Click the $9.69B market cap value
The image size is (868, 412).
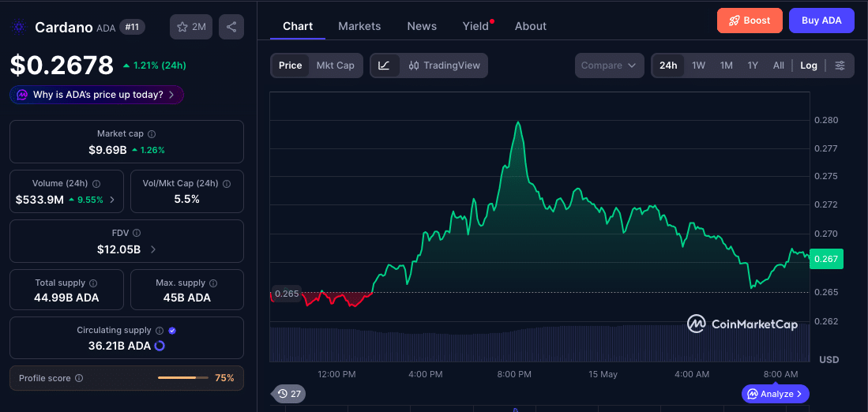tap(107, 150)
